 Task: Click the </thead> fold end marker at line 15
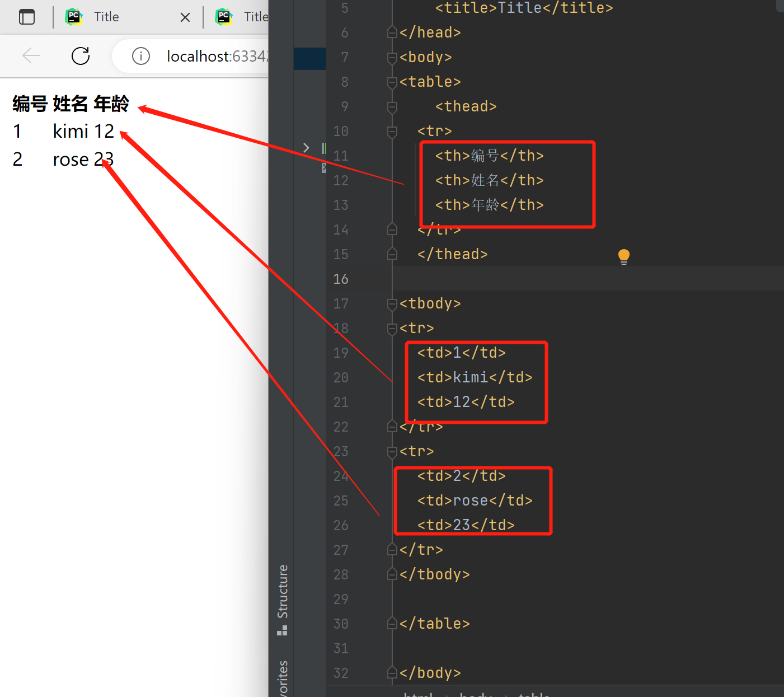(x=392, y=254)
